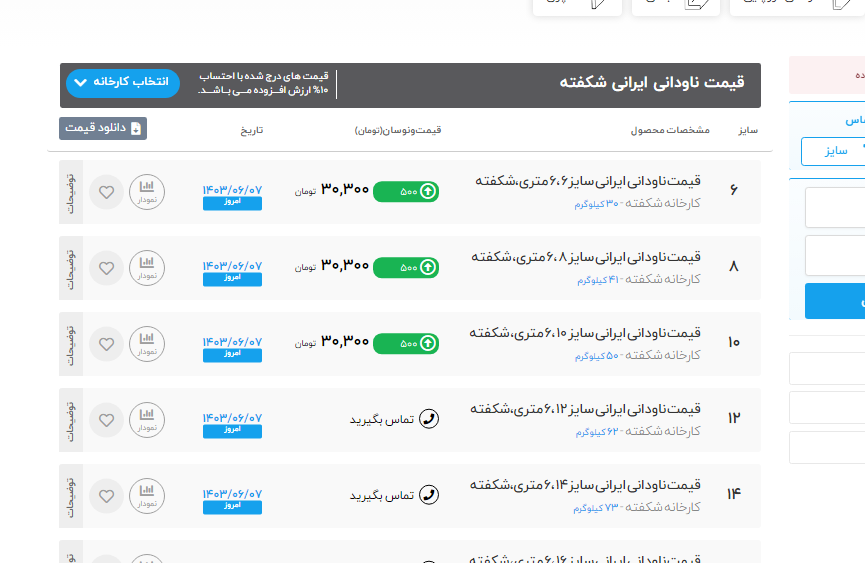The height and width of the screenshot is (563, 865).
Task: Click the phone icon in size 12 row
Action: point(429,419)
